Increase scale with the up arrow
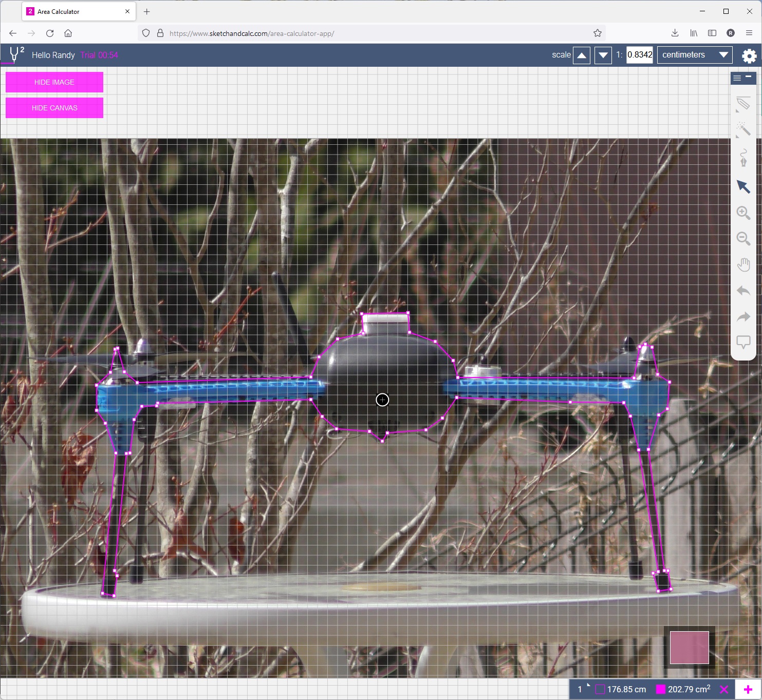 tap(582, 55)
